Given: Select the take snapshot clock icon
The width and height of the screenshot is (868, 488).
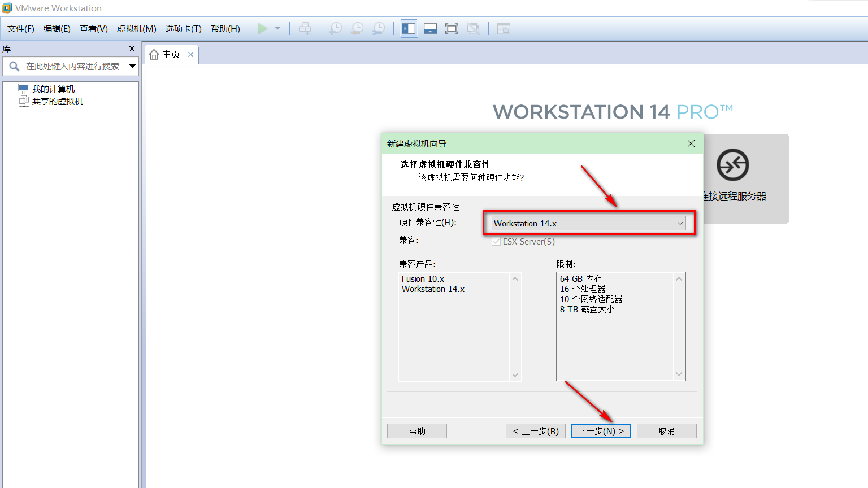Looking at the screenshot, I should 335,28.
